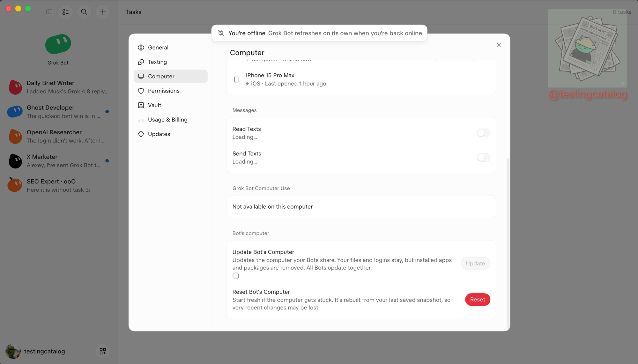Viewport: 638px width, 364px height.
Task: Close the settings dialog
Action: tap(499, 45)
